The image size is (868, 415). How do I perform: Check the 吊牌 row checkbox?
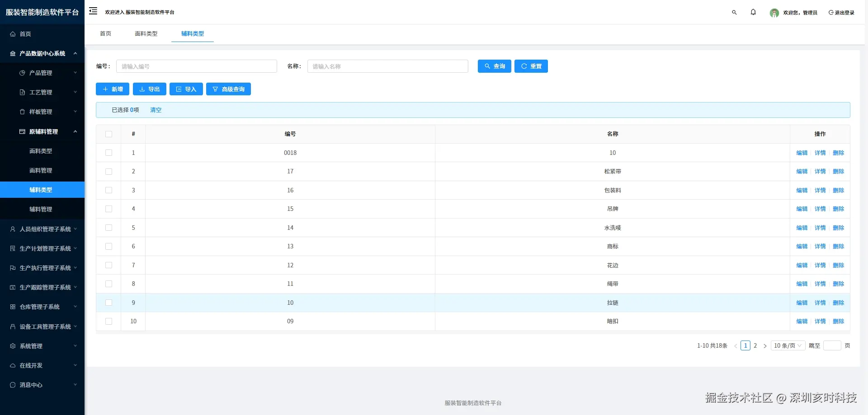[x=108, y=209]
